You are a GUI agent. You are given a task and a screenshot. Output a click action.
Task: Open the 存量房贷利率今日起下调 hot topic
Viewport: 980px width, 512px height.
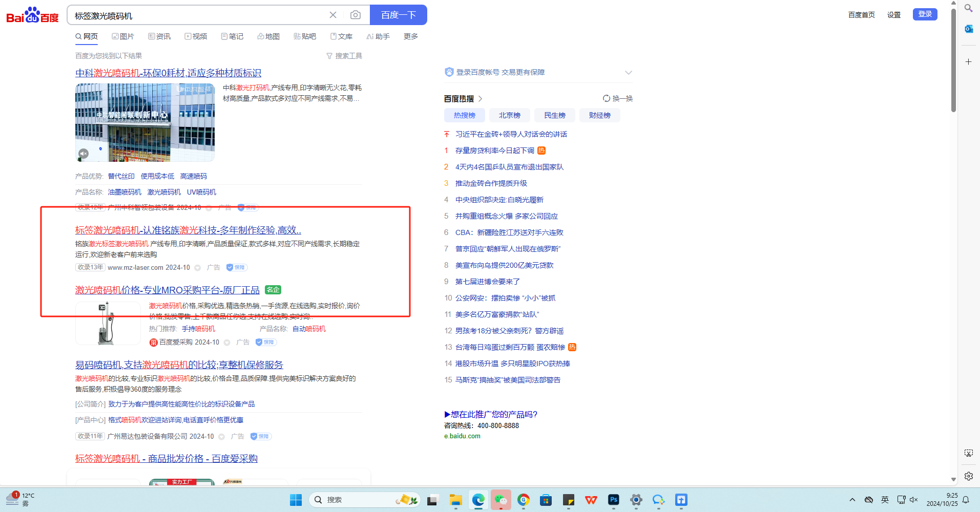(x=494, y=151)
